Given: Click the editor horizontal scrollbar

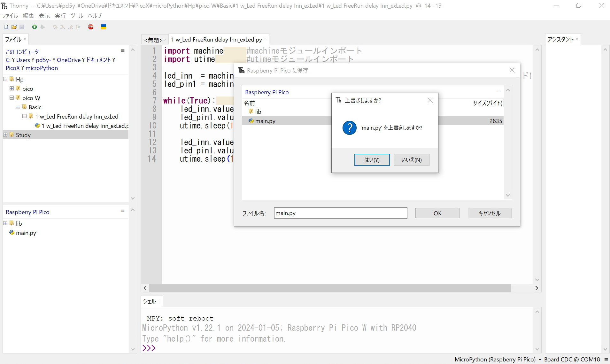Looking at the screenshot, I should point(330,288).
